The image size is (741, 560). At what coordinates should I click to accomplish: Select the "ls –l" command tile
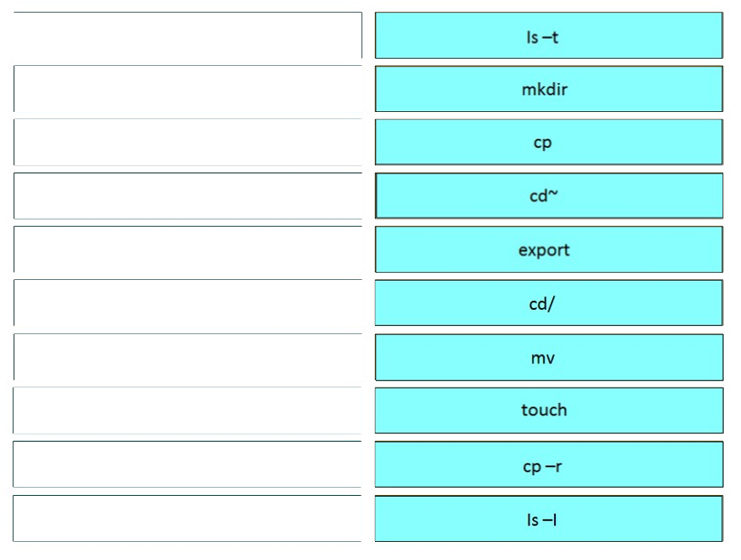[549, 518]
